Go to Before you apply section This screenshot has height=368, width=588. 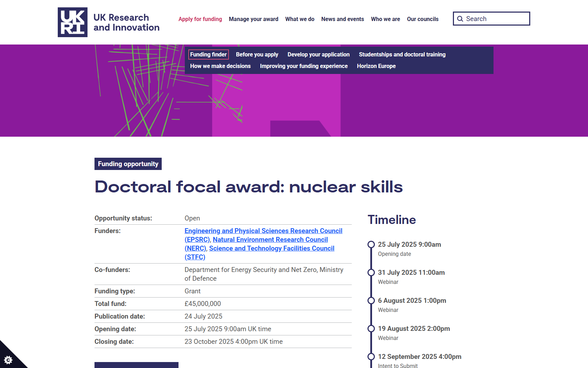pos(257,54)
